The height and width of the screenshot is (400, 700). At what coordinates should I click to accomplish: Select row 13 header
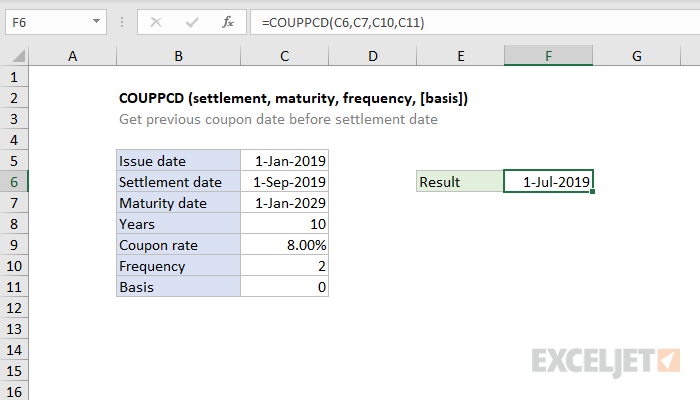click(x=14, y=329)
